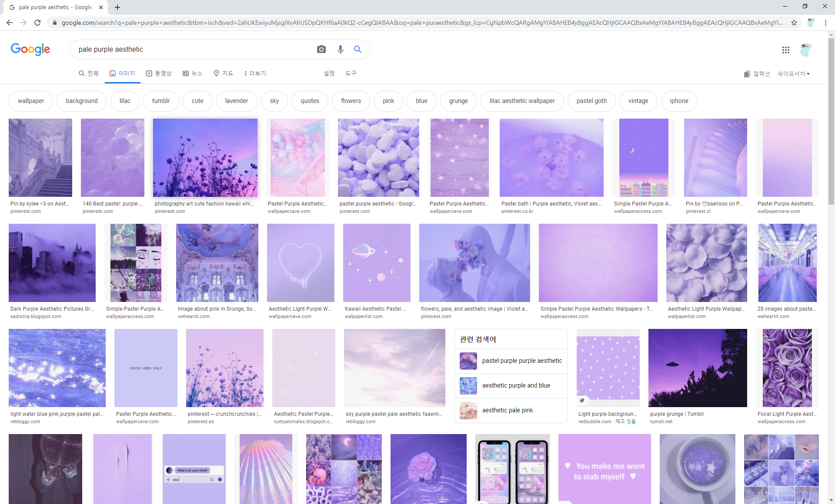Click the blue magnifying glass search button

[357, 50]
